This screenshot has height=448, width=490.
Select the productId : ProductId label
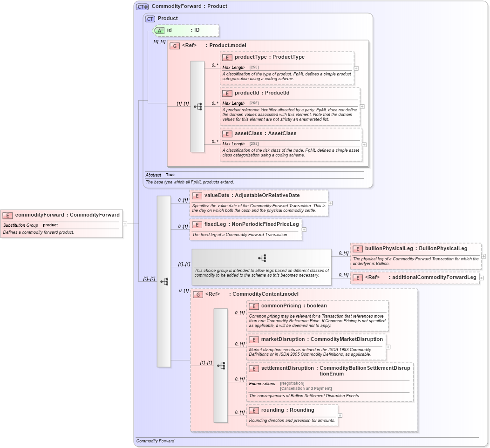262,93
